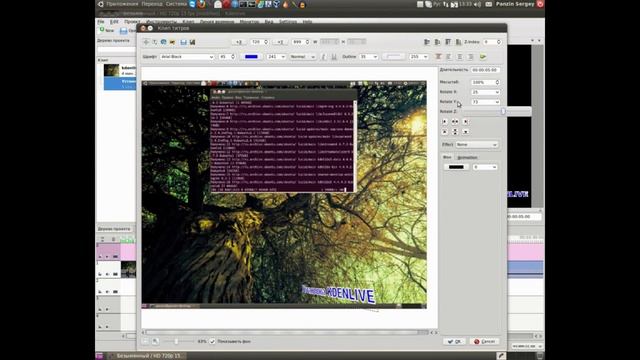Click the middle alignment button in upper row

tap(455, 122)
